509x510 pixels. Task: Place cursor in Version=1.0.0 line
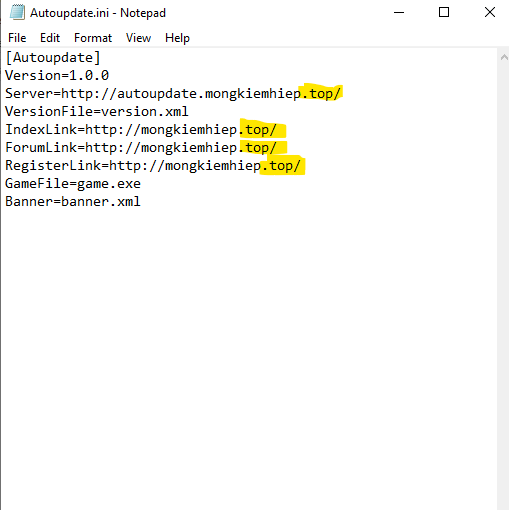(57, 76)
